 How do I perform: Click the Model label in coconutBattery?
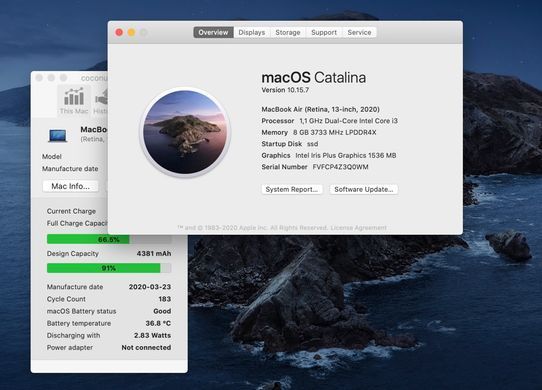point(52,156)
